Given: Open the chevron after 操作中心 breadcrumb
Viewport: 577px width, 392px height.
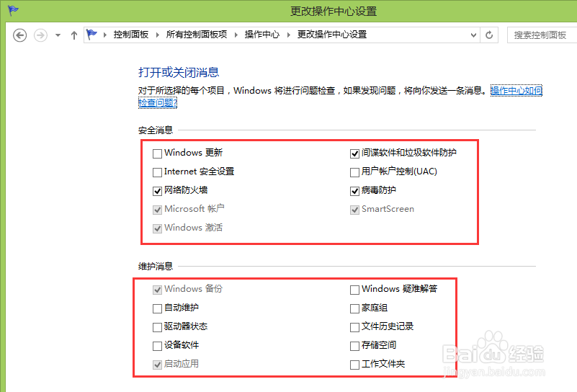Looking at the screenshot, I should click(288, 35).
